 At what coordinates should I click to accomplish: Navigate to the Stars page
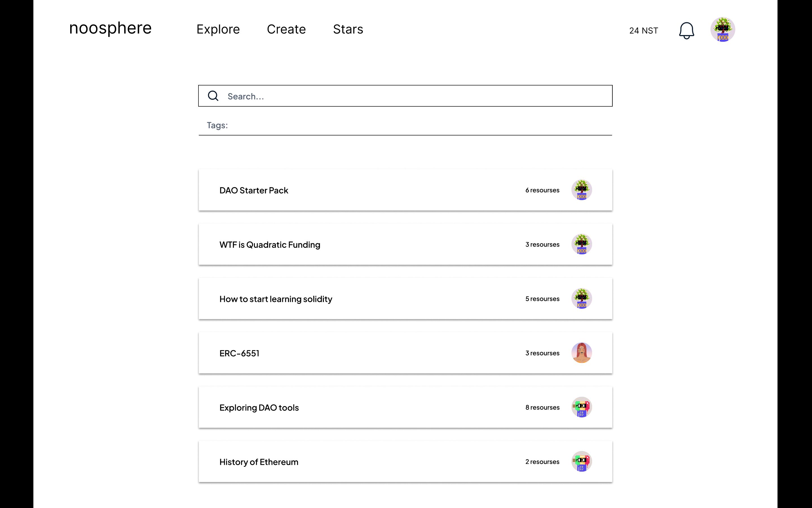point(348,30)
